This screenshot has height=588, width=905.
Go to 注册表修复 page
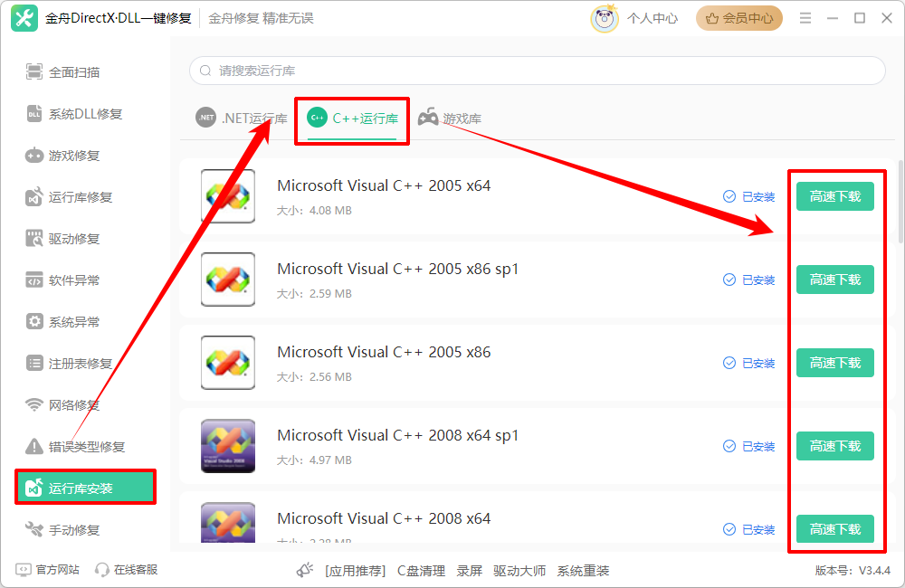click(x=69, y=363)
